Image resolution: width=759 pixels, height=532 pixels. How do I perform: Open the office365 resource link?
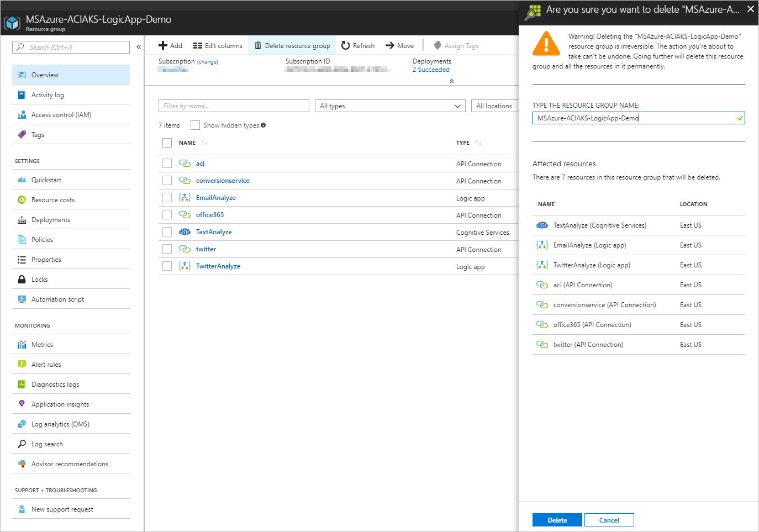pos(210,215)
